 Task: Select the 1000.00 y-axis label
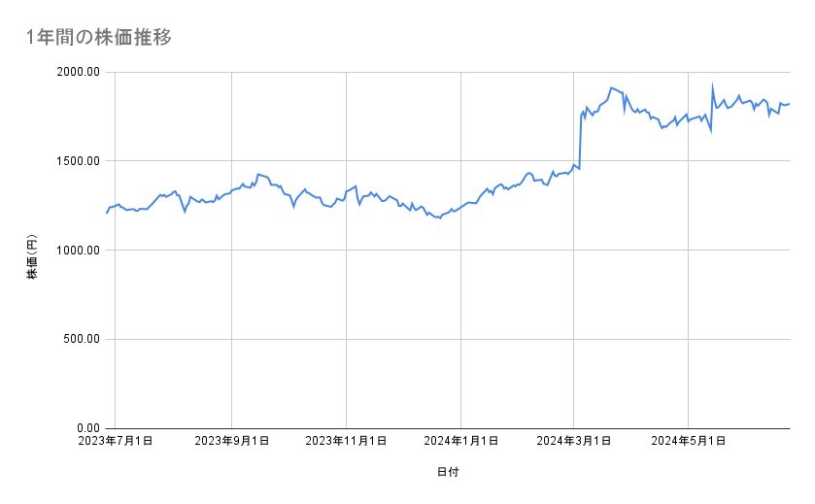[76, 251]
